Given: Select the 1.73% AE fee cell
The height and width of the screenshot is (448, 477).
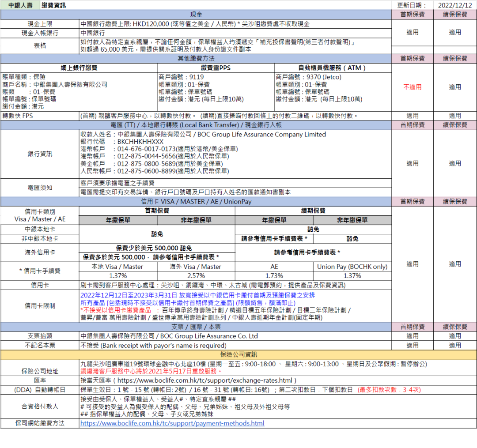Looking at the screenshot, I should click(274, 276).
